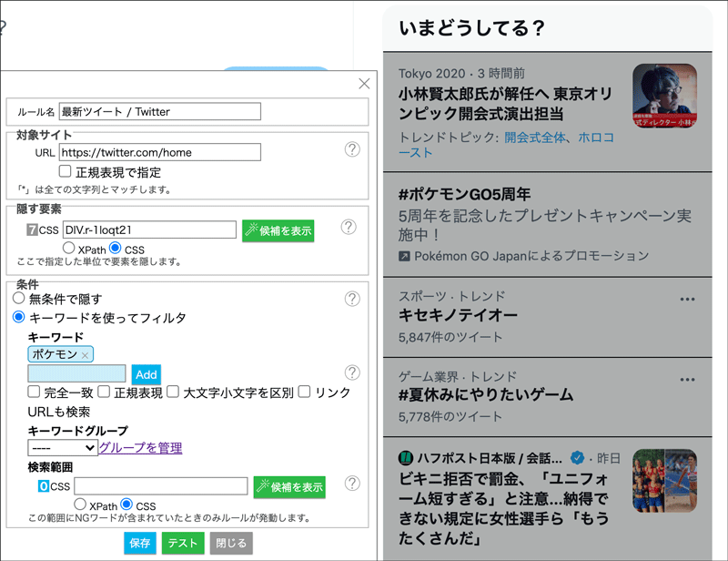Viewport: 728px width, 561px height.
Task: Open help icon for 隠す要素 CSS
Action: [349, 227]
